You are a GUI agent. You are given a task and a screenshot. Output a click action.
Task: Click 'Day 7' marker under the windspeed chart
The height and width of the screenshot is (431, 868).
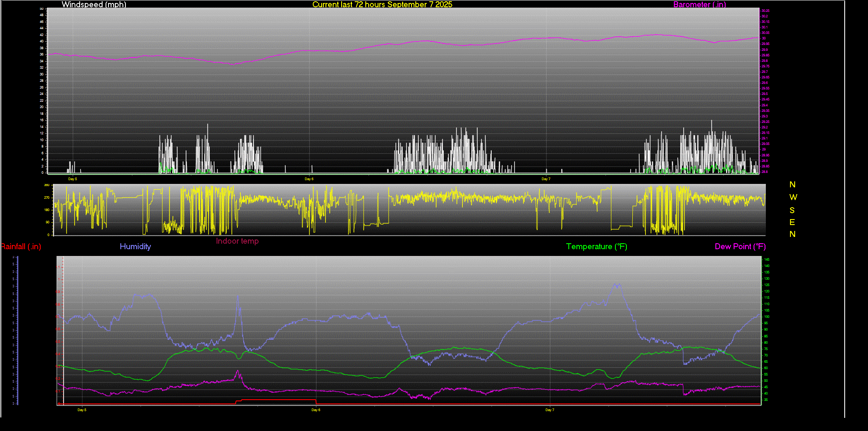[546, 179]
